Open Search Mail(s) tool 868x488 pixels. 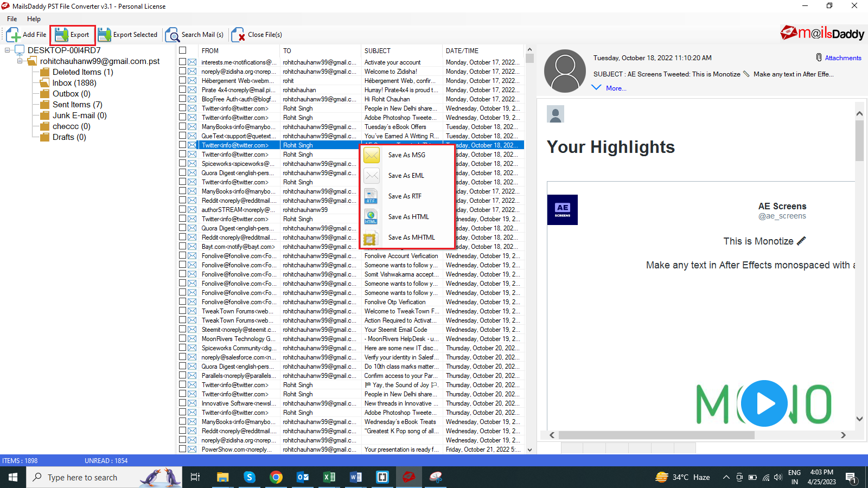click(x=195, y=35)
